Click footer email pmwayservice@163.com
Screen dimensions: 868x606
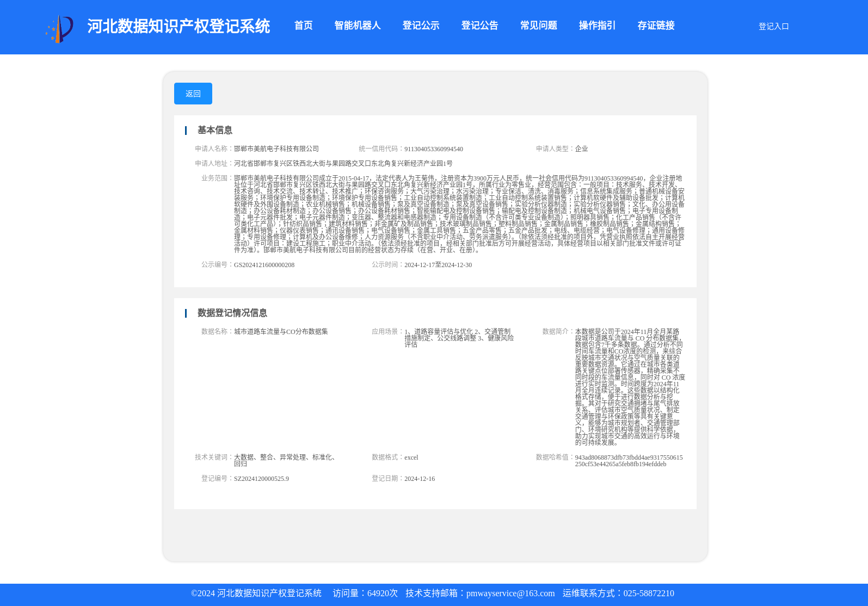point(510,593)
